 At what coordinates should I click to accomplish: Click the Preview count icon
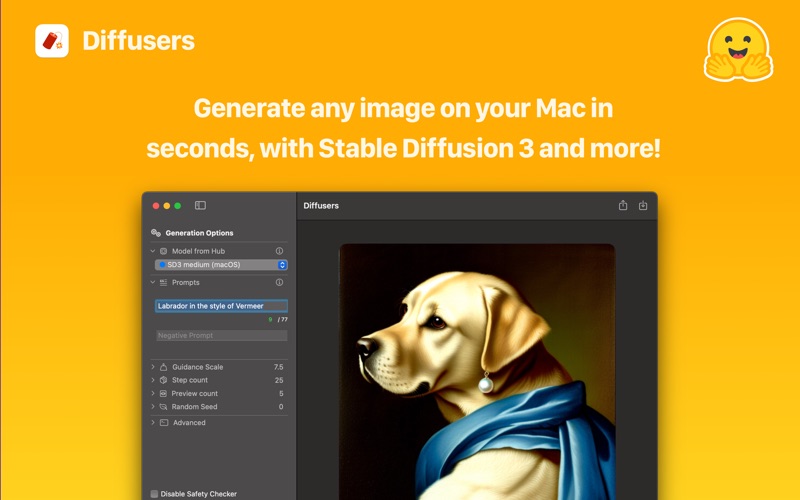coord(163,393)
